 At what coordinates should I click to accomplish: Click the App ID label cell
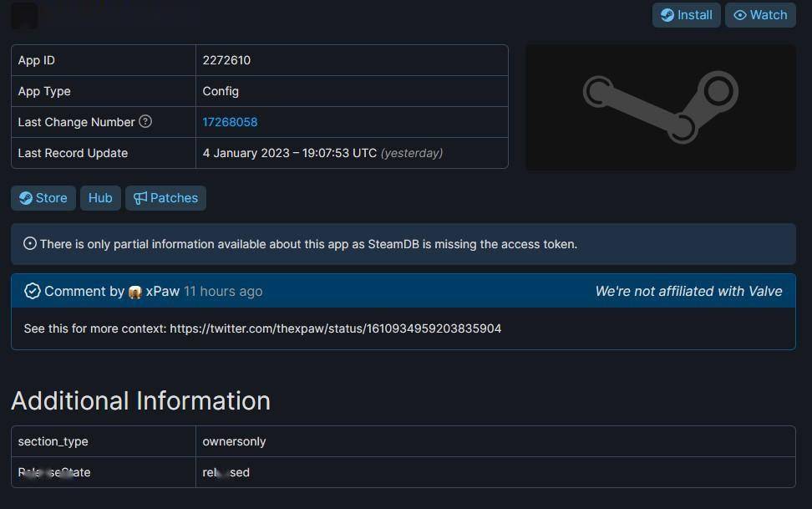click(x=104, y=60)
